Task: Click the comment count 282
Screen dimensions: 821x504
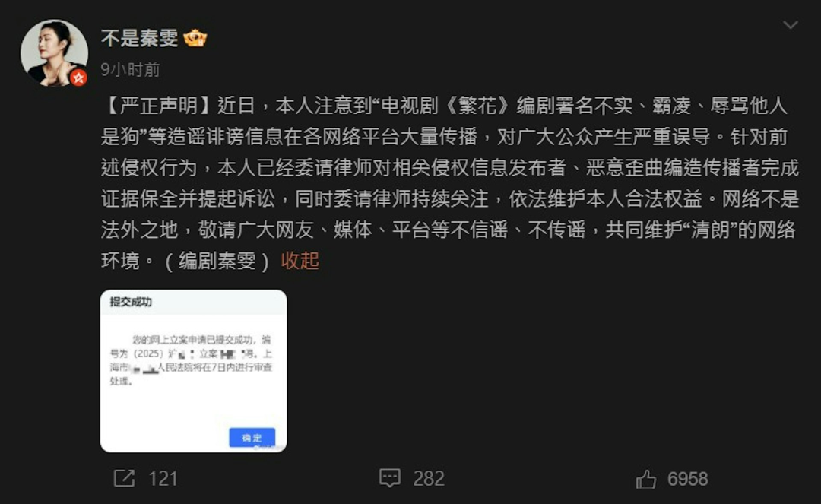Action: [429, 479]
